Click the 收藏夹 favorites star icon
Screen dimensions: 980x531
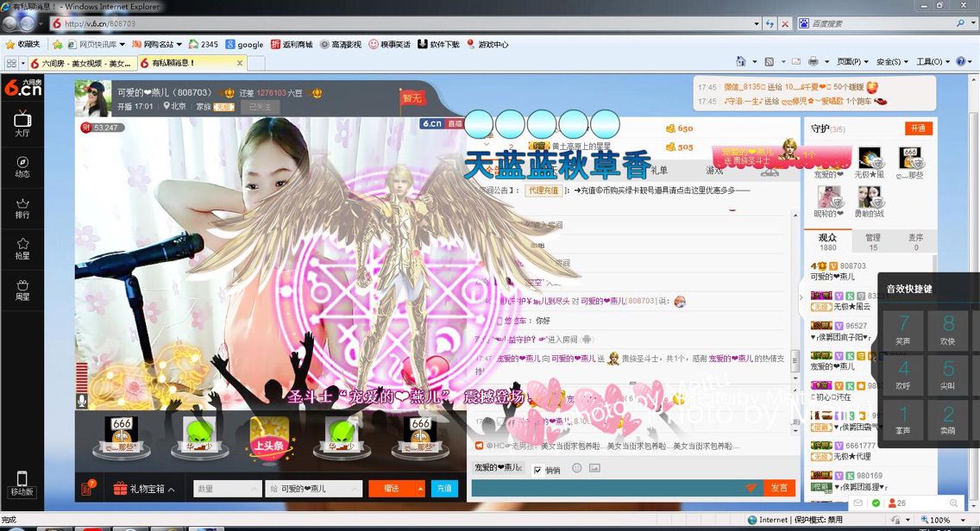10,44
